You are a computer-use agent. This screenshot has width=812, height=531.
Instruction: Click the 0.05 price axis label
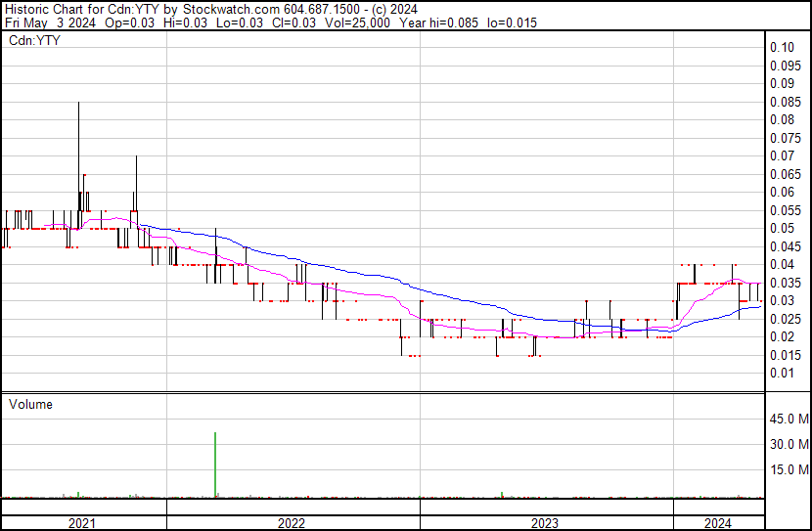click(x=782, y=228)
